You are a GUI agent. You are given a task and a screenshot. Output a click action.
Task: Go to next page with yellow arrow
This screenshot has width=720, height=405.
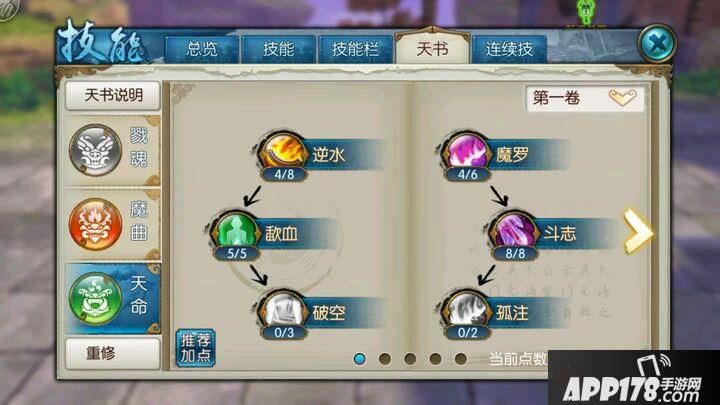[638, 231]
